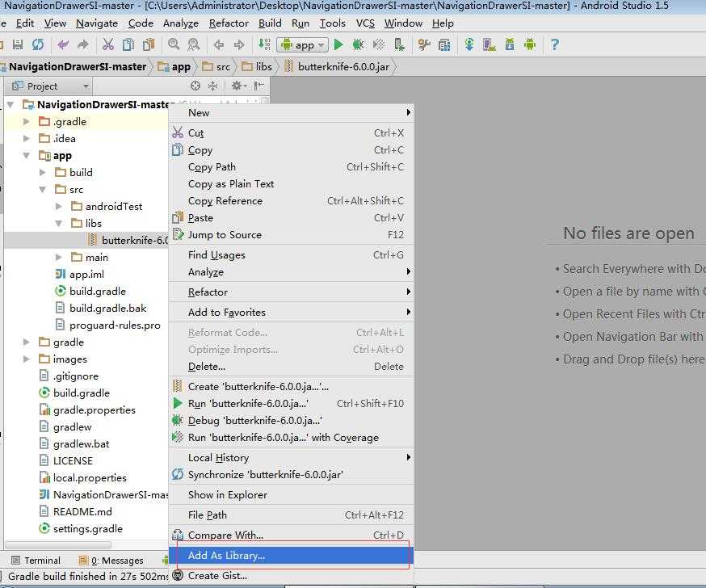Click the libs breadcrumb in navigation bar
This screenshot has width=706, height=588.
[x=258, y=66]
